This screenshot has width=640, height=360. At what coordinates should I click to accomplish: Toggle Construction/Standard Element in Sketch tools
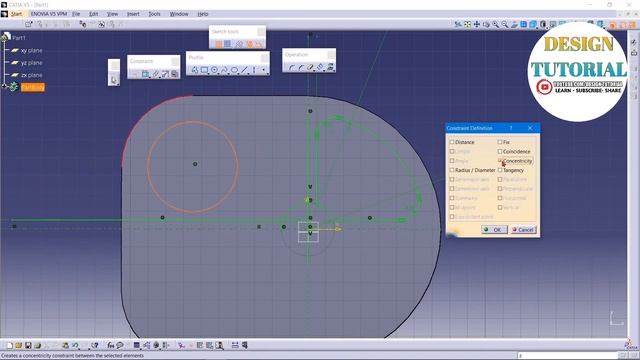click(x=240, y=44)
